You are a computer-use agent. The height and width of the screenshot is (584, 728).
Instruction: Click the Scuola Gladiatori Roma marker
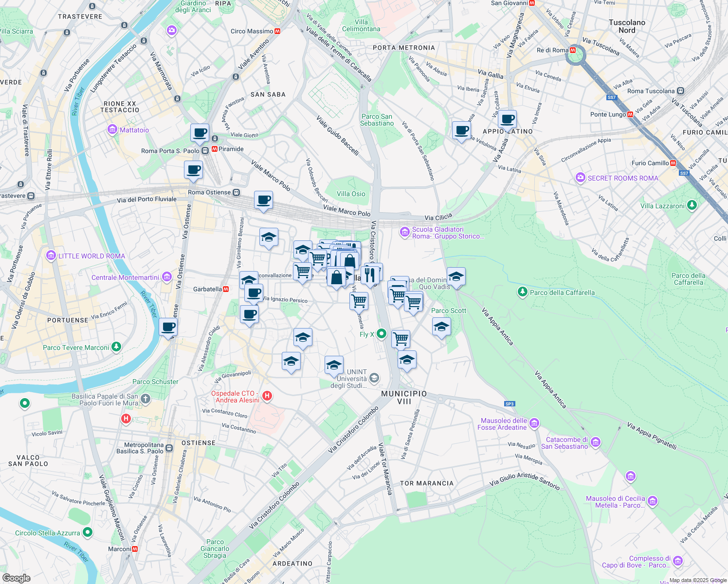click(x=405, y=232)
